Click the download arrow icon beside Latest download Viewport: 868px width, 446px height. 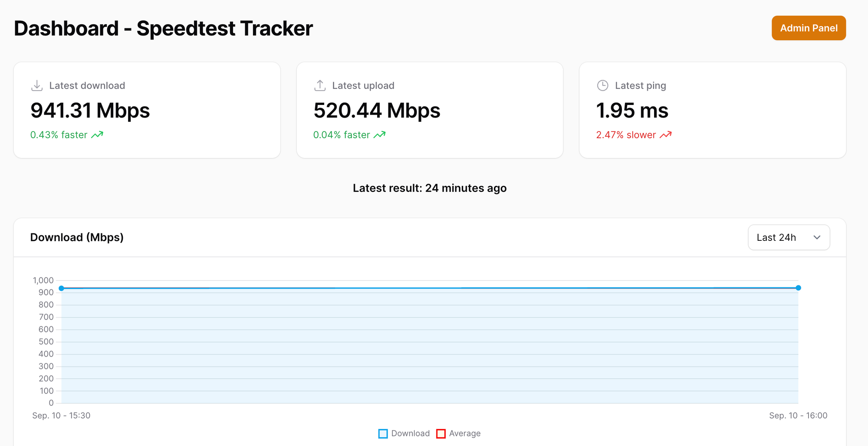pyautogui.click(x=37, y=85)
